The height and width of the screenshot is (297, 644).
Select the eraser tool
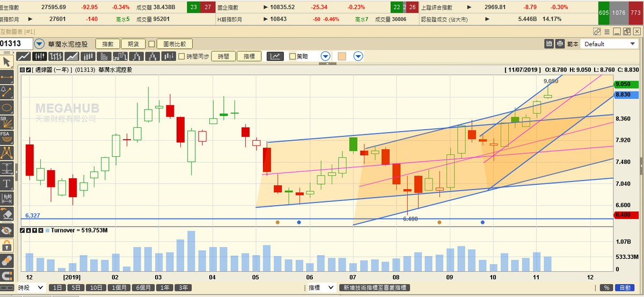(6, 214)
